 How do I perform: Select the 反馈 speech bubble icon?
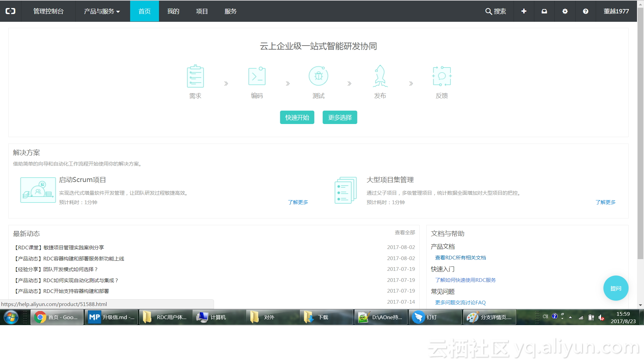(442, 76)
